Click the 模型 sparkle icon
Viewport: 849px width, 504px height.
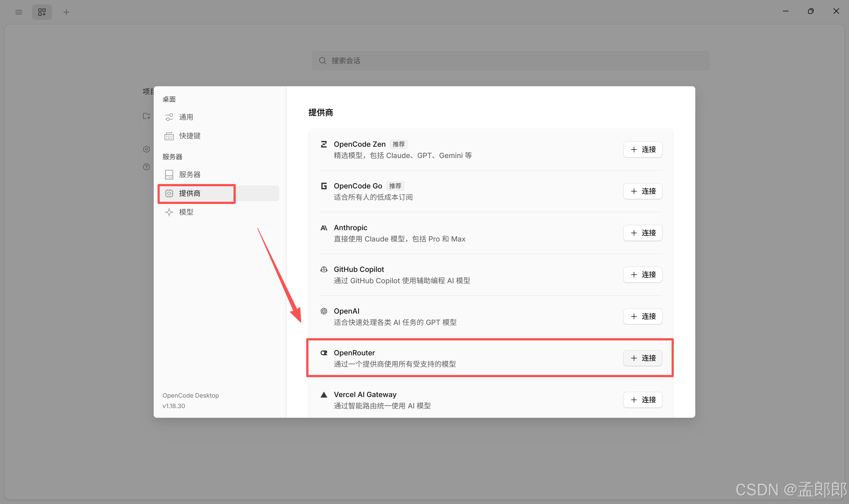click(x=169, y=212)
